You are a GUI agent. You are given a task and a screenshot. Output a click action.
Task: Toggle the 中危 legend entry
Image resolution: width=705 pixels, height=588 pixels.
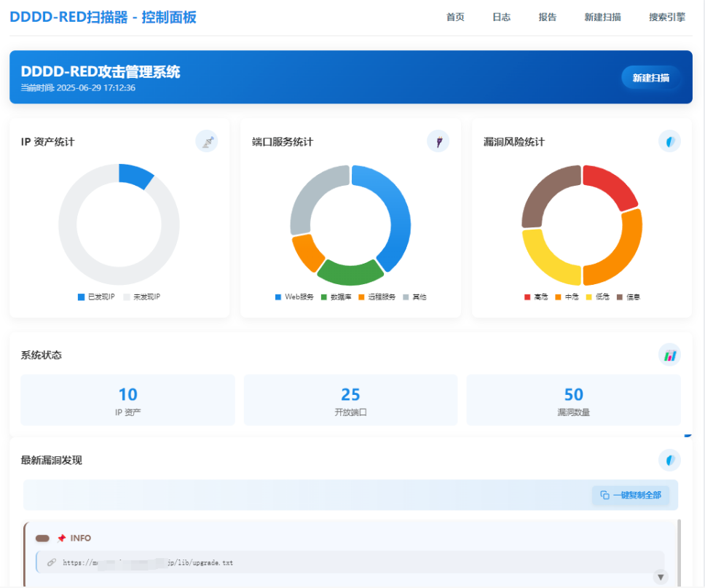click(x=567, y=297)
